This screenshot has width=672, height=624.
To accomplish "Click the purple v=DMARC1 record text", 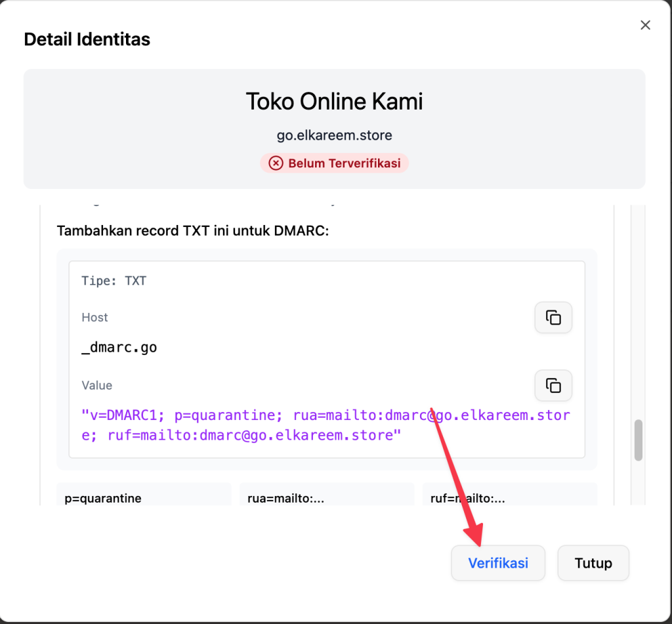I will 325,425.
